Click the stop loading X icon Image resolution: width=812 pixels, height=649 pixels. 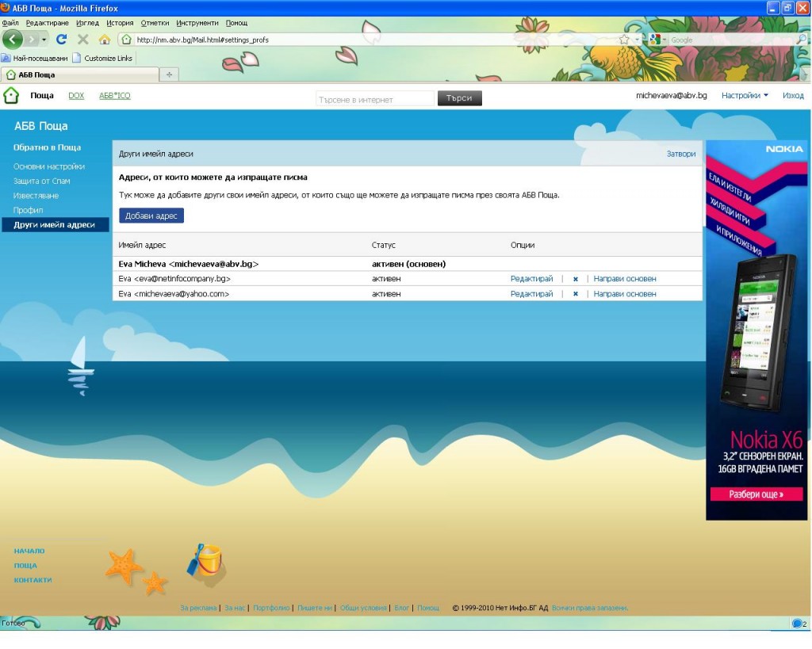click(x=82, y=39)
